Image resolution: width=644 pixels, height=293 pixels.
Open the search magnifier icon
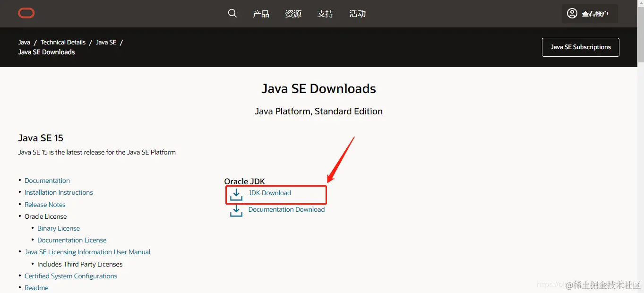(x=232, y=13)
